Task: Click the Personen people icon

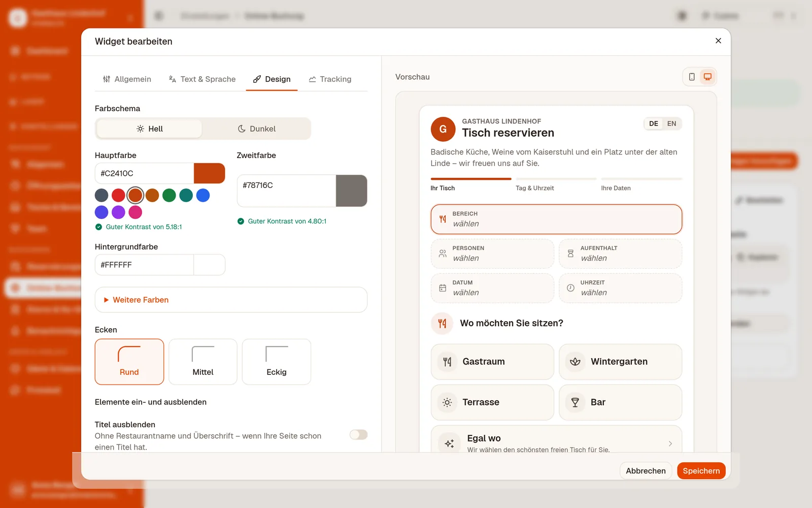Action: 443,253
